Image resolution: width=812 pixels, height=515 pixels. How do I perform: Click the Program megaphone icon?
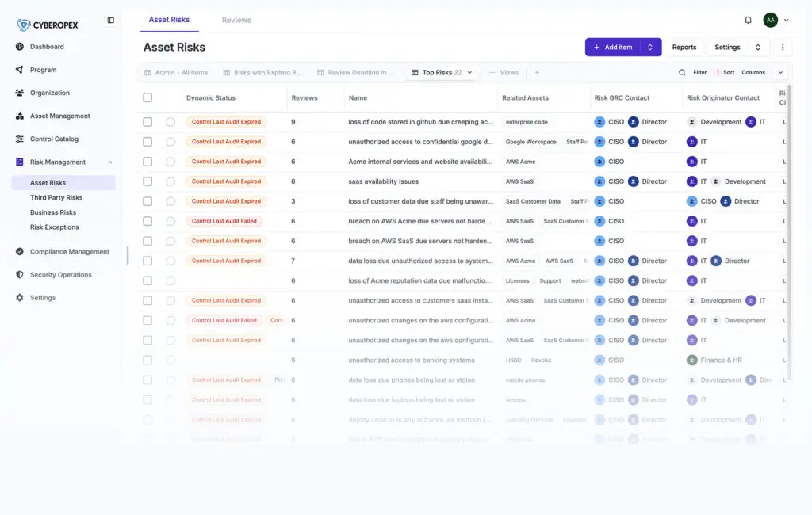coord(20,70)
